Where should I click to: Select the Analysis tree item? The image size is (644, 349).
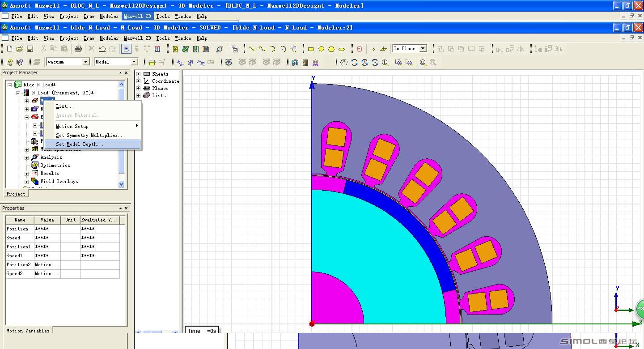(51, 157)
